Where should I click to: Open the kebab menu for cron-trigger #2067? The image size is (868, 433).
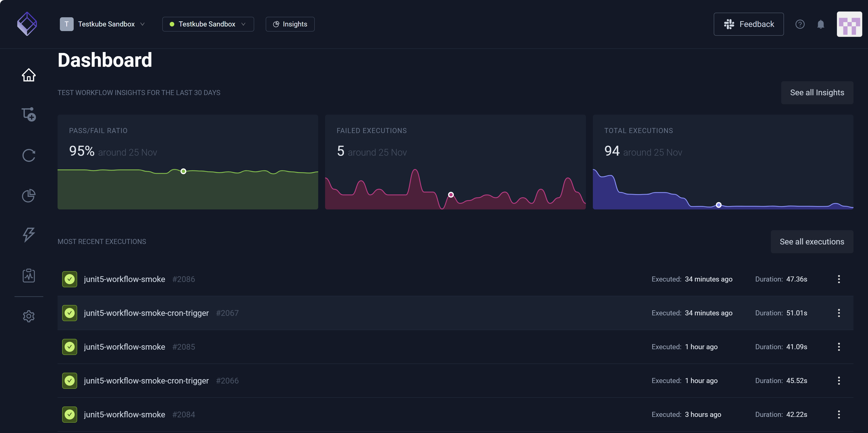coord(839,313)
